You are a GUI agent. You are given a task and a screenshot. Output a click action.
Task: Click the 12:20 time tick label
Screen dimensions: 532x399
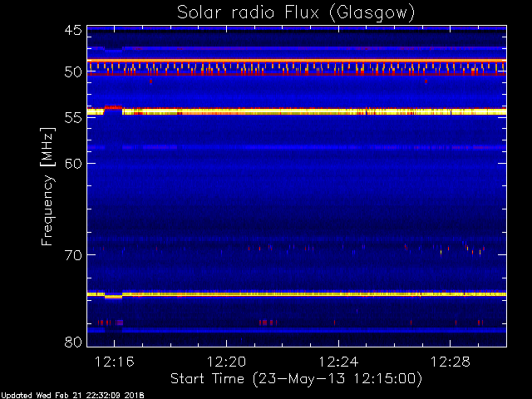(x=226, y=362)
